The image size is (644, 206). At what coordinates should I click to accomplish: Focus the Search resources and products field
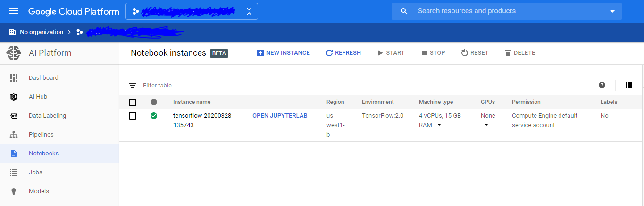[x=506, y=11]
